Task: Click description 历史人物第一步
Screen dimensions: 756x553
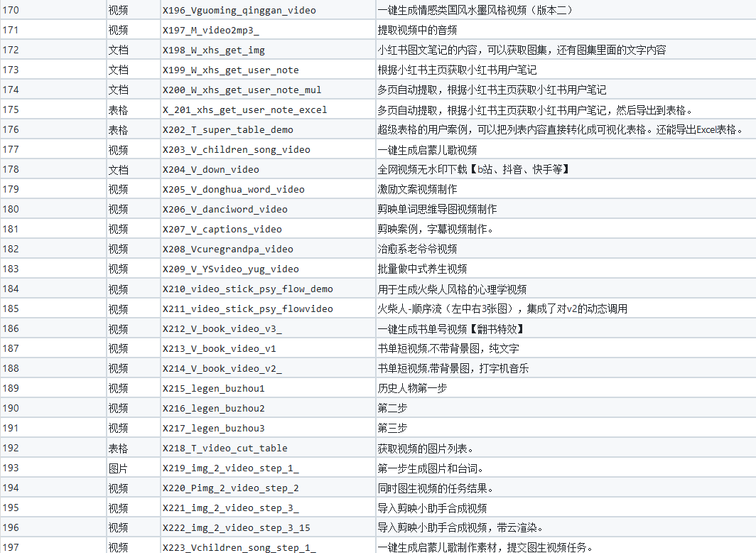Action: click(412, 389)
